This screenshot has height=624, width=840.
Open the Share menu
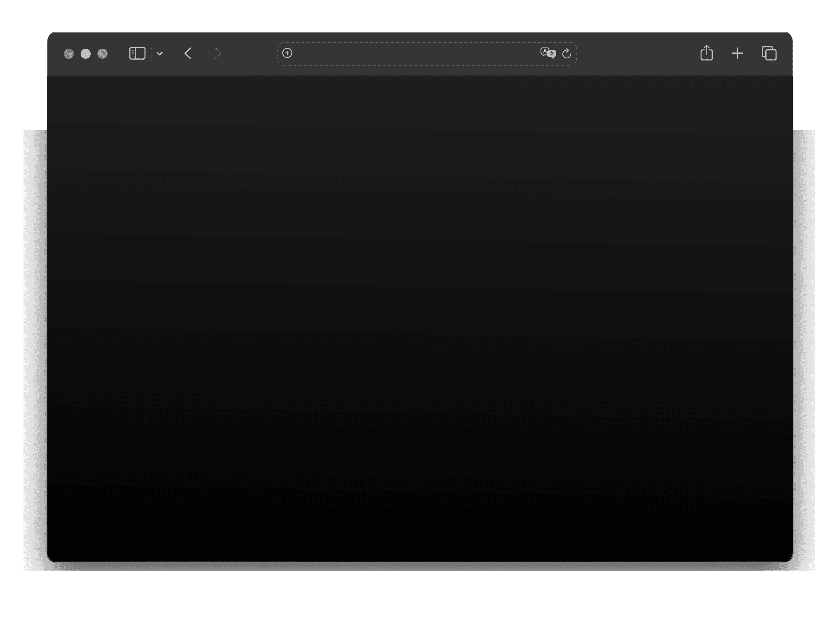[x=706, y=52]
